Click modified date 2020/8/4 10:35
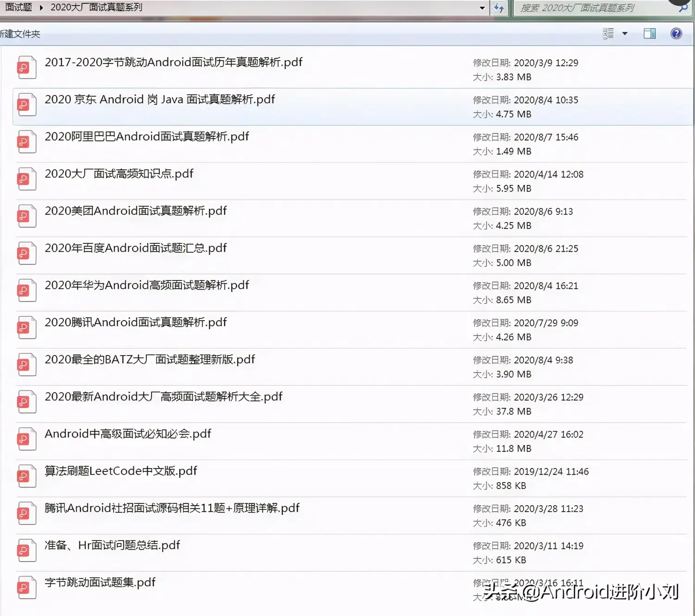The width and height of the screenshot is (695, 616). [546, 100]
